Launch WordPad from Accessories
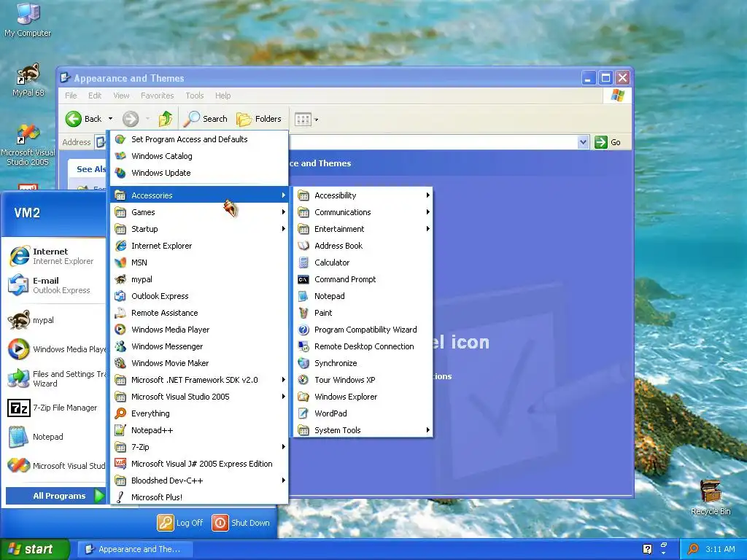The width and height of the screenshot is (747, 560). (x=363, y=413)
